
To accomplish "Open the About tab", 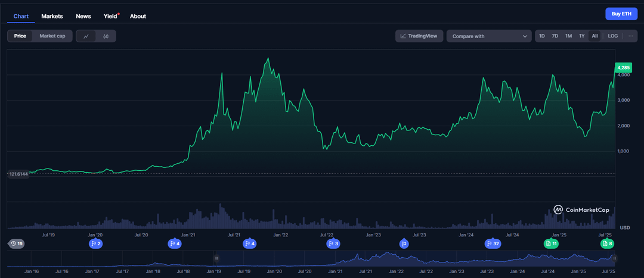I will click(138, 17).
